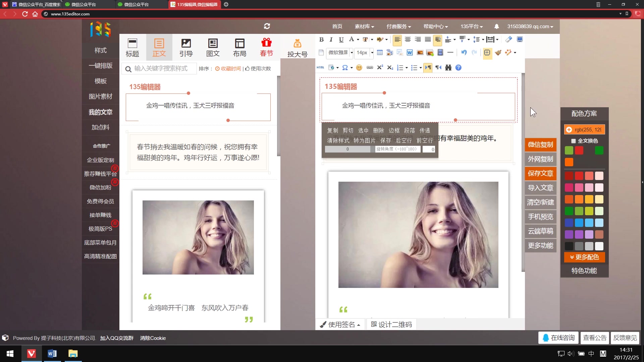The image size is (644, 362).
Task: Open the 素材库 menu
Action: point(364,26)
